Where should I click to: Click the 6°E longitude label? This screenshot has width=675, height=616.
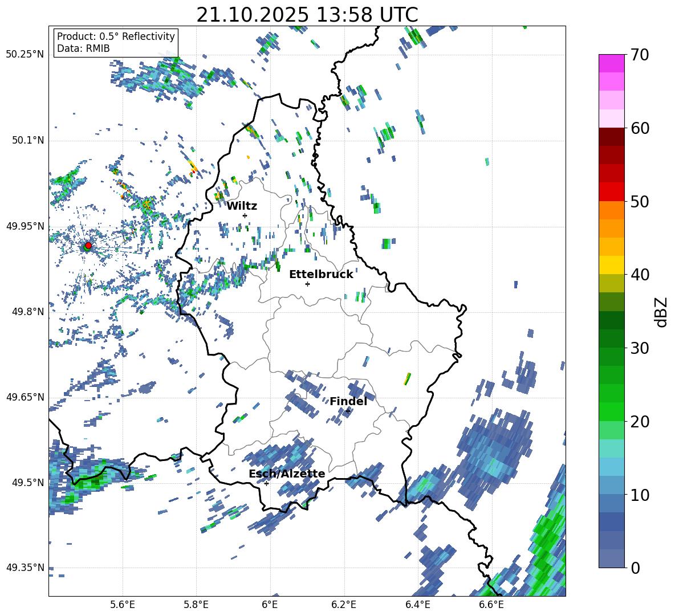(270, 605)
